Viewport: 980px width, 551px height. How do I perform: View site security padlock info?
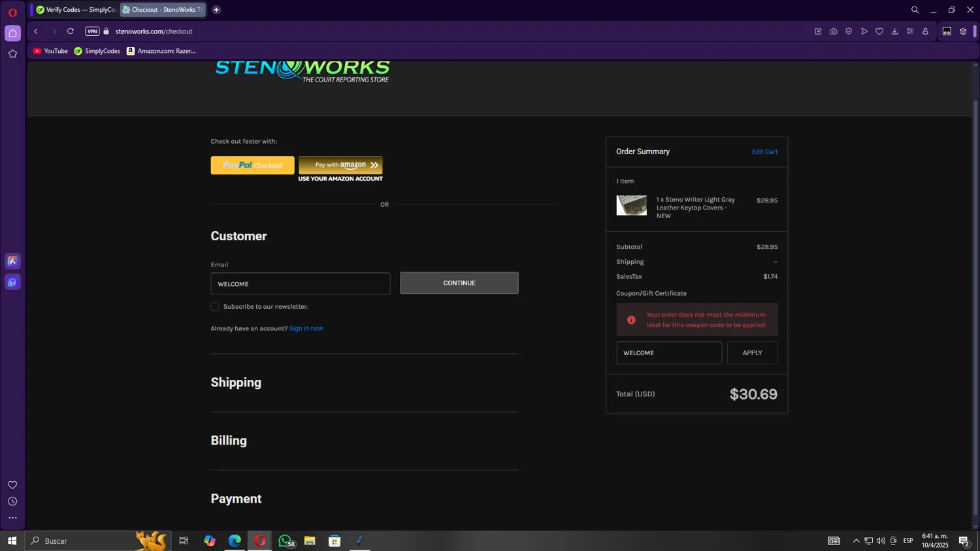[x=106, y=31]
